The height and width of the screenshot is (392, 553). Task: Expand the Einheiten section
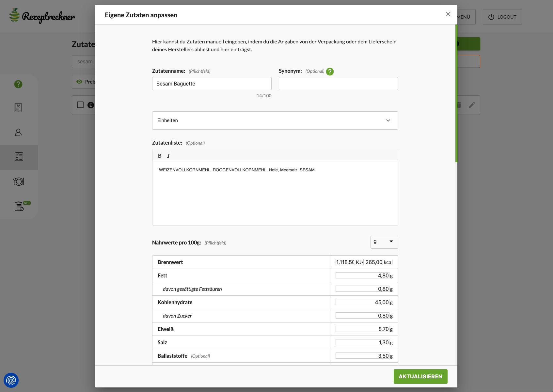[x=275, y=120]
